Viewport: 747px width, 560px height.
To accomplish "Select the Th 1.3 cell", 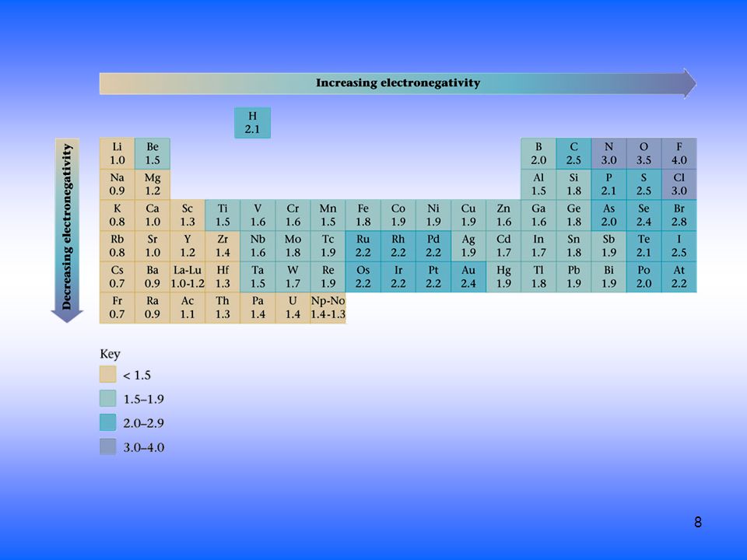I will pos(223,308).
